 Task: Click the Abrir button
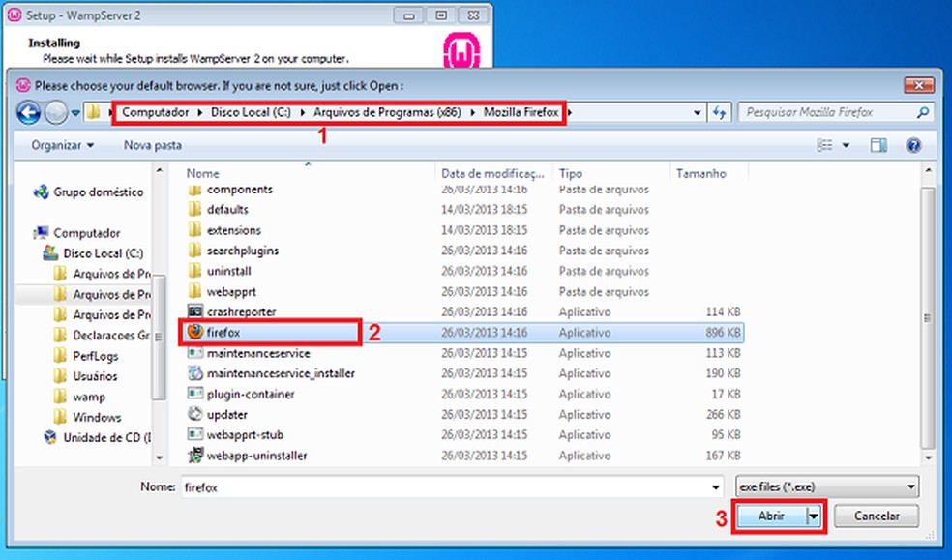(771, 516)
